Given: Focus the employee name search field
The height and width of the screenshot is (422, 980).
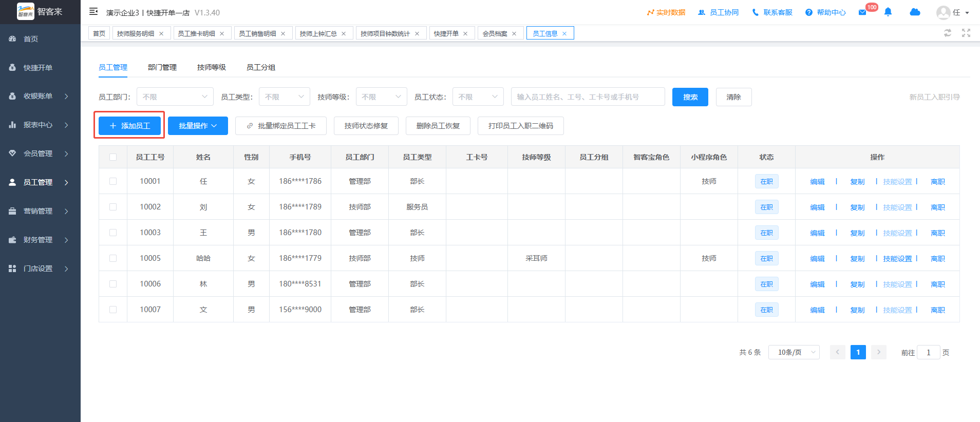Looking at the screenshot, I should 588,97.
